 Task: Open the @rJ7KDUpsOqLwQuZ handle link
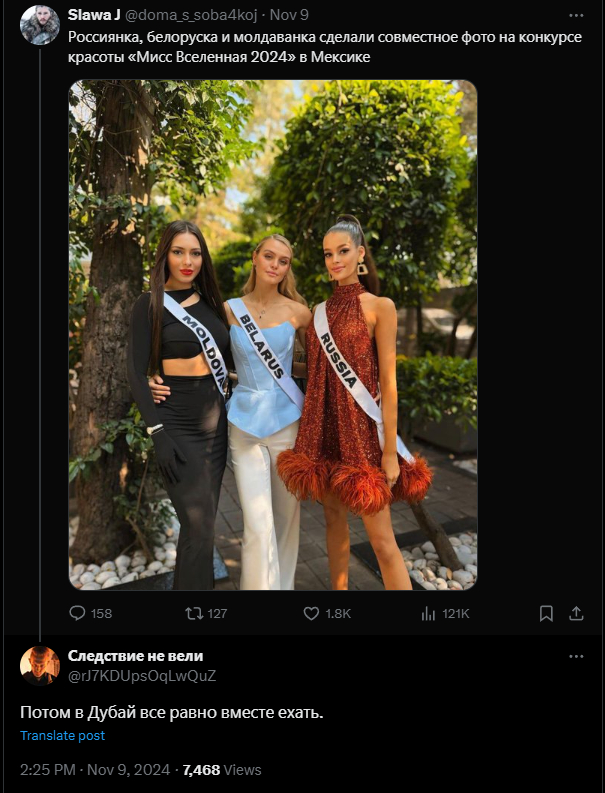click(x=142, y=676)
